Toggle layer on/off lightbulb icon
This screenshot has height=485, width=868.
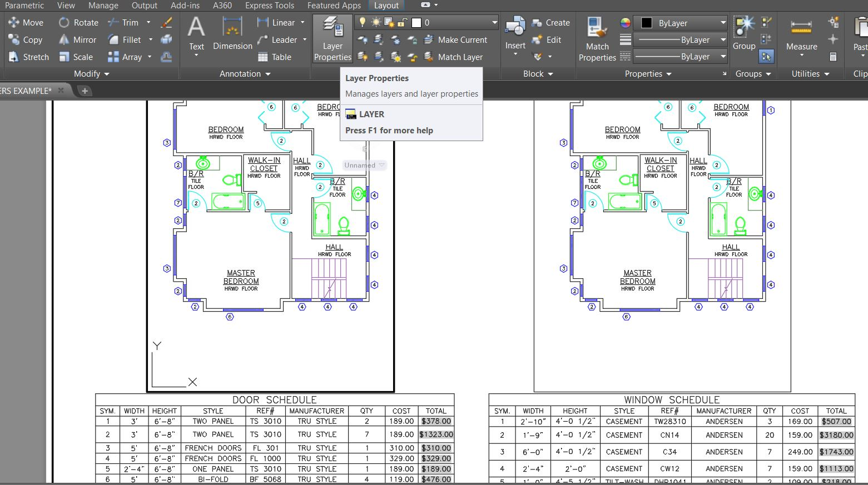363,23
